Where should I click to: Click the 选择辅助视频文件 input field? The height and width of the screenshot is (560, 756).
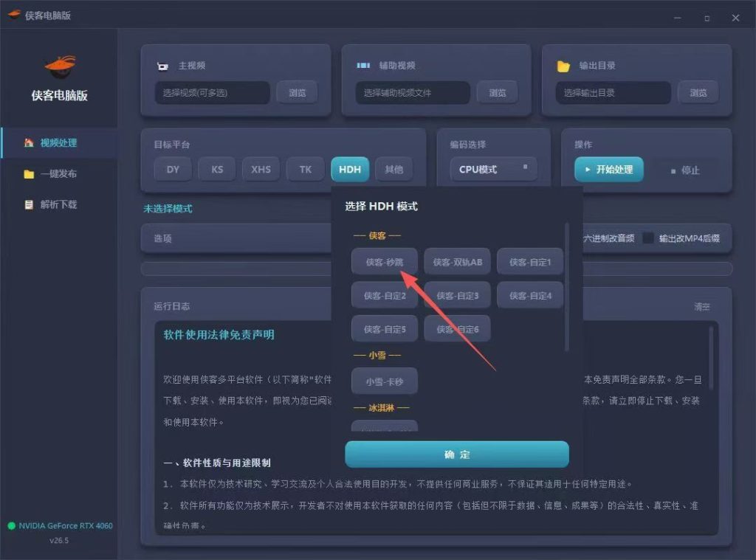pyautogui.click(x=413, y=92)
